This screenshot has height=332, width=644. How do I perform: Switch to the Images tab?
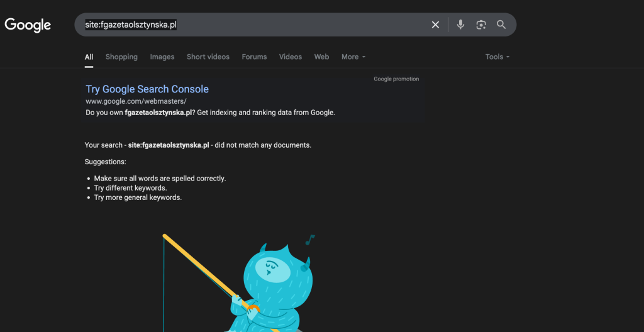point(162,57)
